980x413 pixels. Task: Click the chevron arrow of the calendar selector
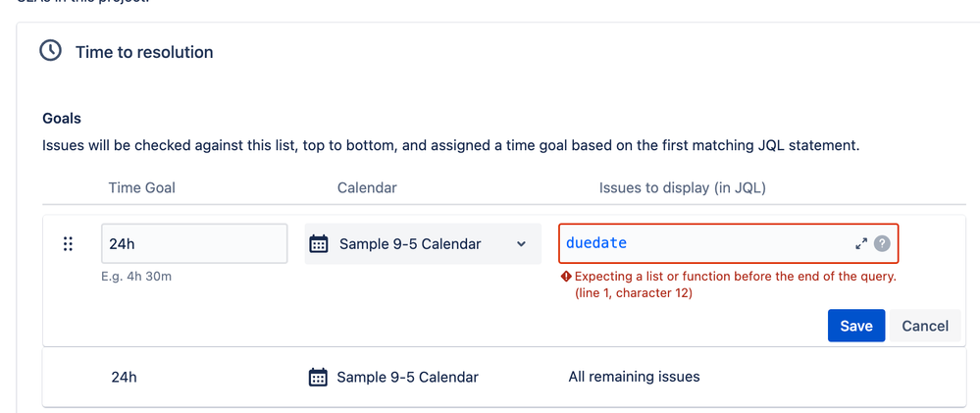click(x=521, y=243)
